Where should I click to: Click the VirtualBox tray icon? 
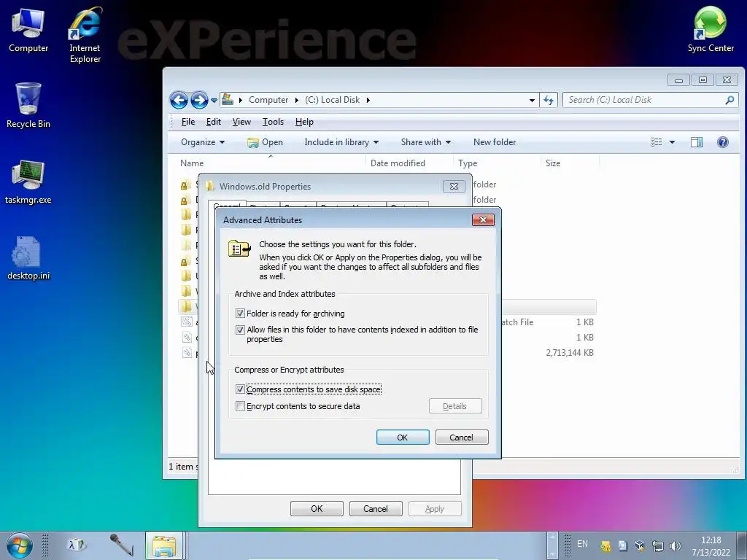pos(640,546)
